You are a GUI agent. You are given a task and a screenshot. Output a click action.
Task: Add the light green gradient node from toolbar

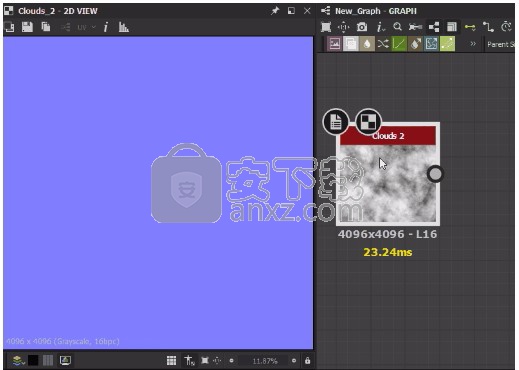point(447,44)
